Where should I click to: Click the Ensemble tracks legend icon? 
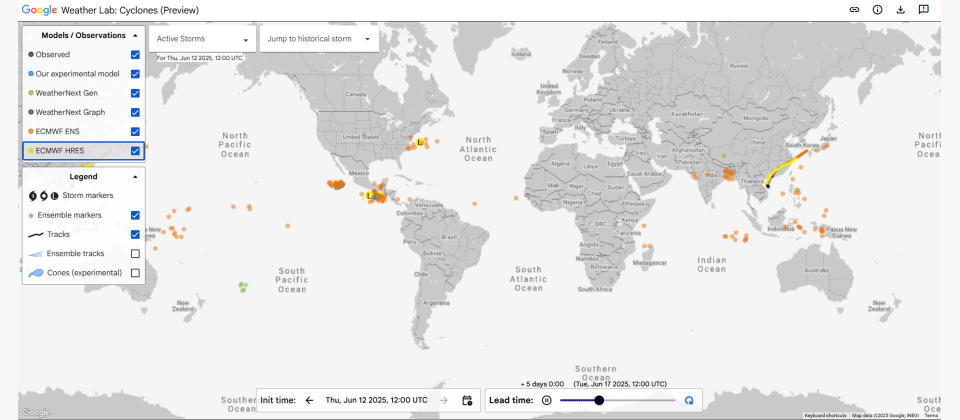[36, 253]
